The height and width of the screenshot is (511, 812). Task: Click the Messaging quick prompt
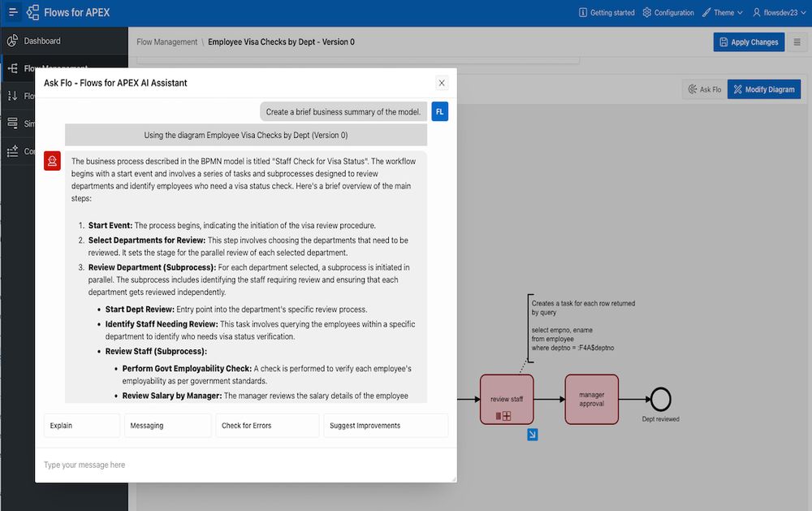168,426
